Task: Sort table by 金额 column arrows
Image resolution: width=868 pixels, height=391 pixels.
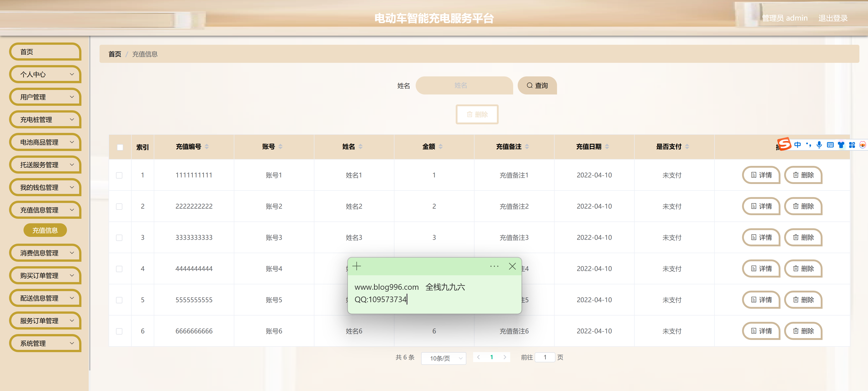Action: tap(440, 146)
